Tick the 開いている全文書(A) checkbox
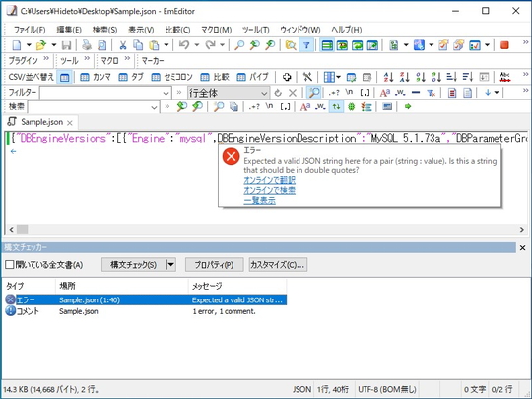532x399 pixels. click(x=10, y=265)
